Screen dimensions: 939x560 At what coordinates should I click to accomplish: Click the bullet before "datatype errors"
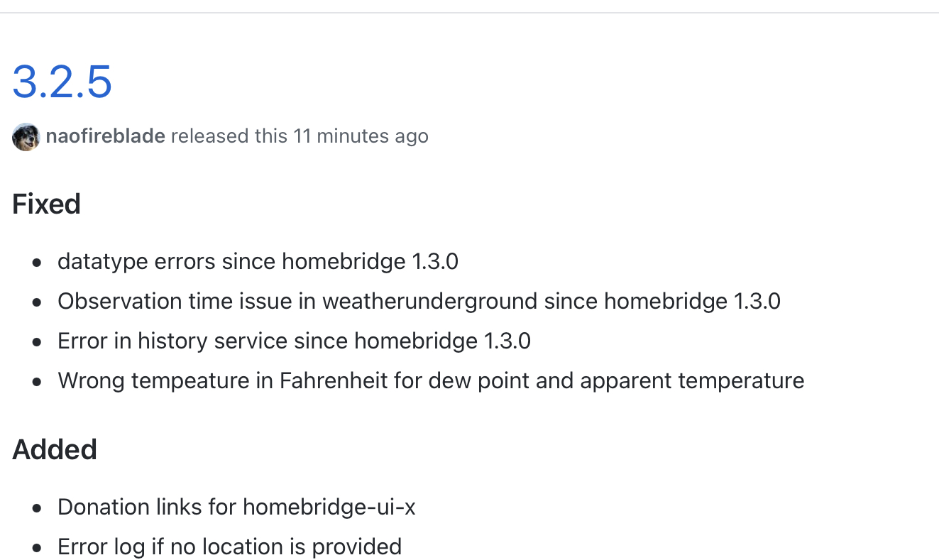[37, 263]
